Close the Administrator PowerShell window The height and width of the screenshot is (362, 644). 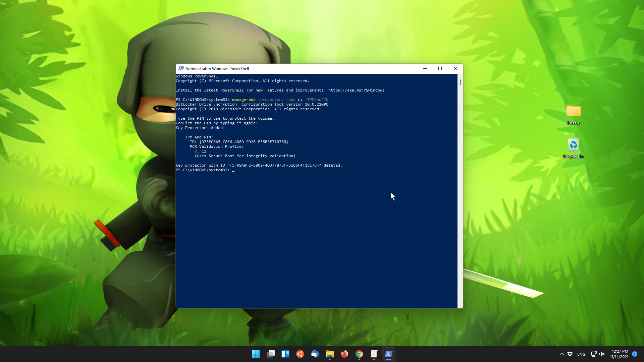(x=455, y=68)
